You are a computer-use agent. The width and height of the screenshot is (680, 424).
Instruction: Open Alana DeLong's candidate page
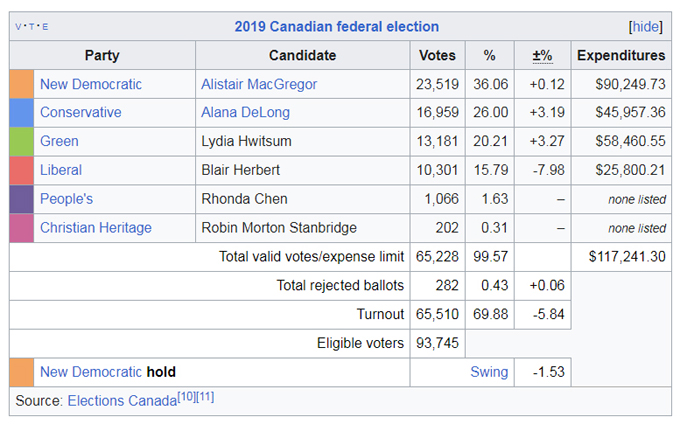point(245,113)
